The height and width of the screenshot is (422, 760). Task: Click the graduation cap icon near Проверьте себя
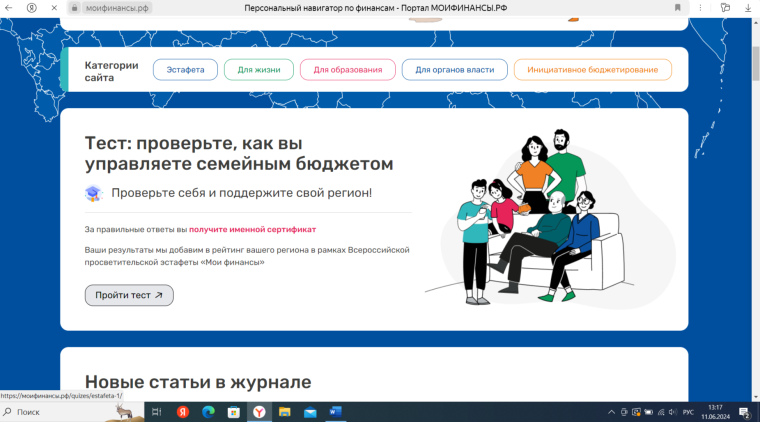pyautogui.click(x=93, y=193)
